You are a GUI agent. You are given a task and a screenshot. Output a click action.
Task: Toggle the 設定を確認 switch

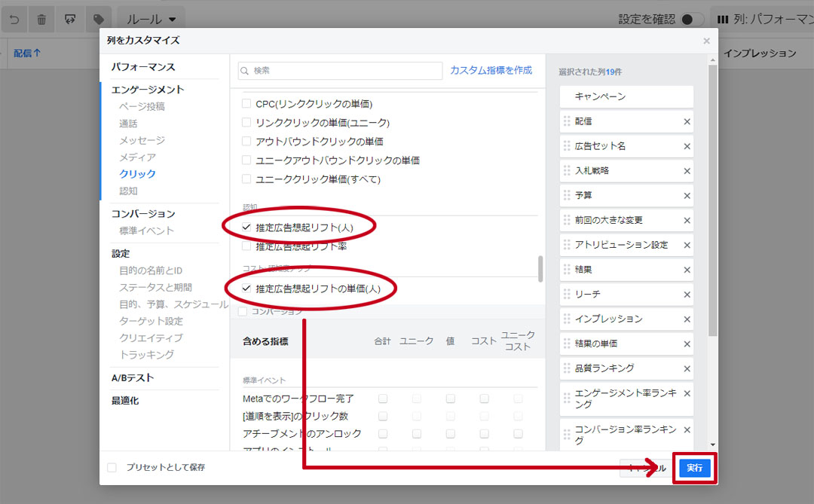(692, 20)
